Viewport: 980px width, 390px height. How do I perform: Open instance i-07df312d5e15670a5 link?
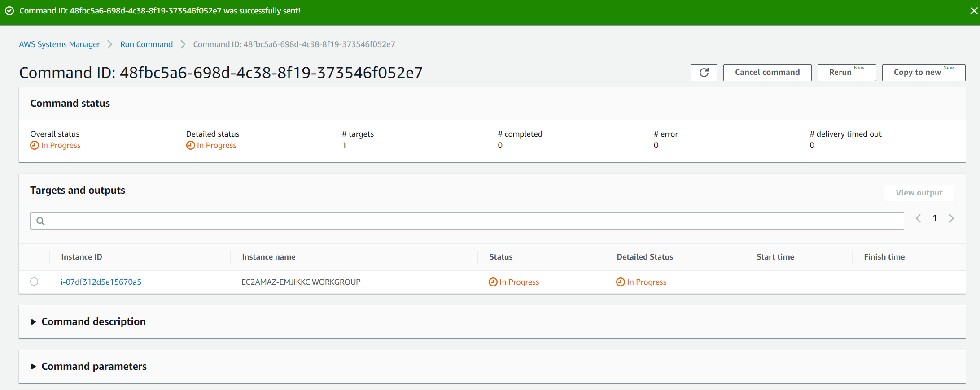coord(101,282)
